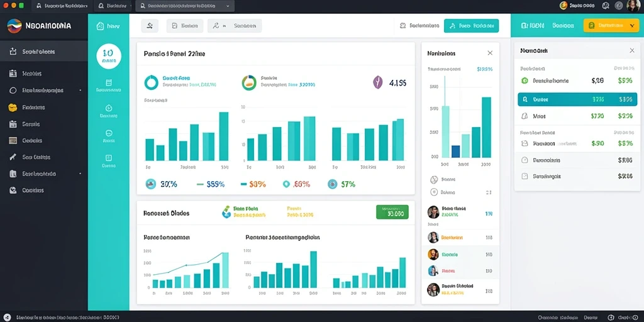Toggle the green circle indicator on first list row
Image resolution: width=644 pixels, height=322 pixels.
pos(525,81)
